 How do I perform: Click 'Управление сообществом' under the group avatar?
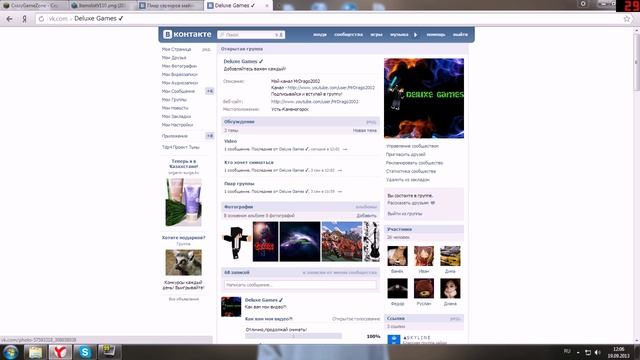tap(412, 146)
